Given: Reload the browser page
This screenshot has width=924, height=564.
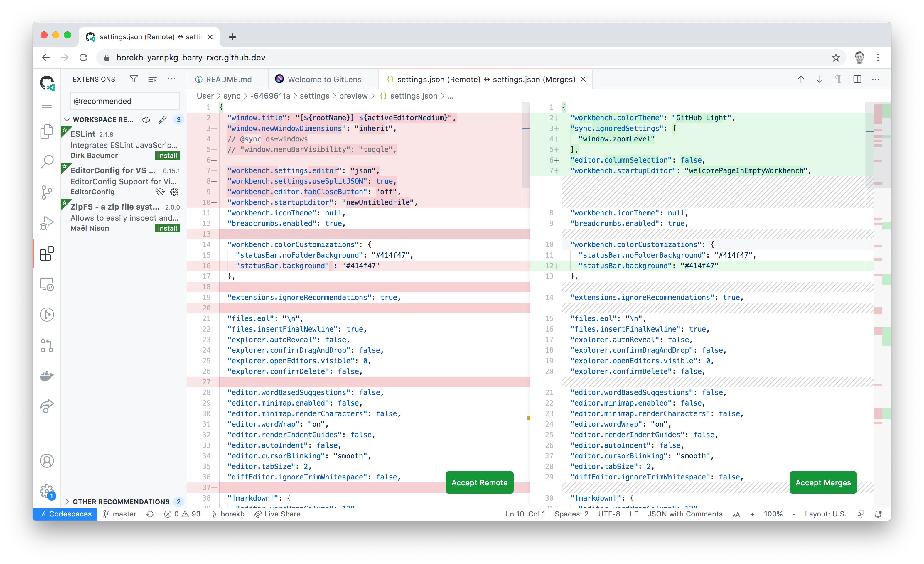Looking at the screenshot, I should (84, 58).
